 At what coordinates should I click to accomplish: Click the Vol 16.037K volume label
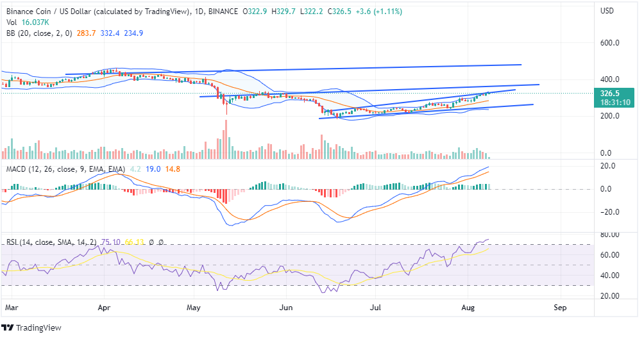tap(23, 21)
